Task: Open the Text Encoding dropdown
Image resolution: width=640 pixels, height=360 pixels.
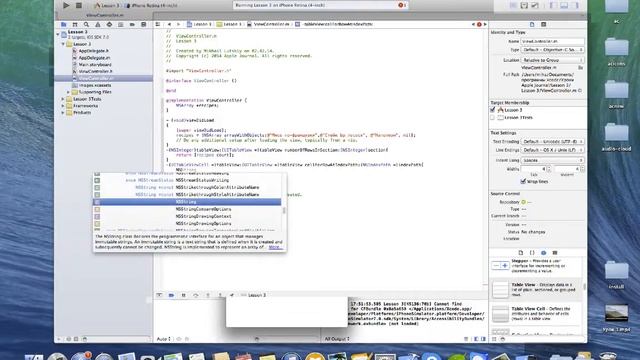Action: 553,142
